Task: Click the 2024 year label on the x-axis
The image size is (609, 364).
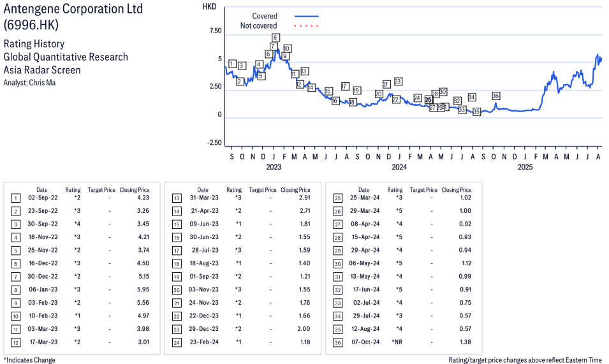Action: click(x=399, y=167)
